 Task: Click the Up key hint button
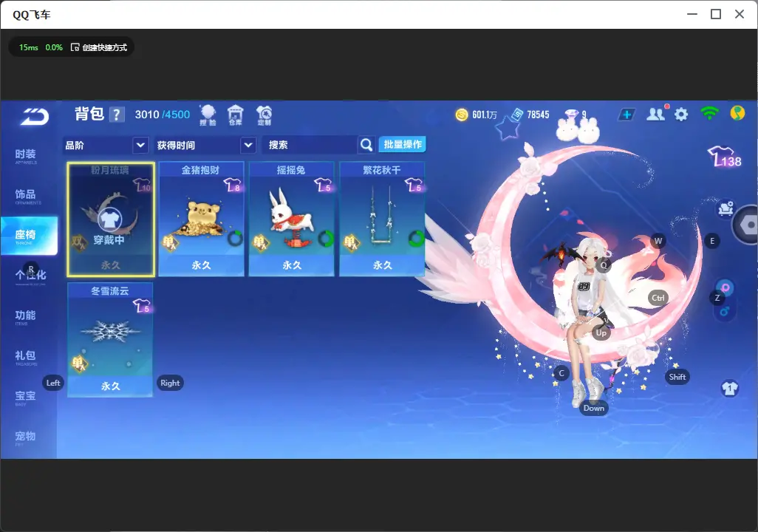pos(601,332)
